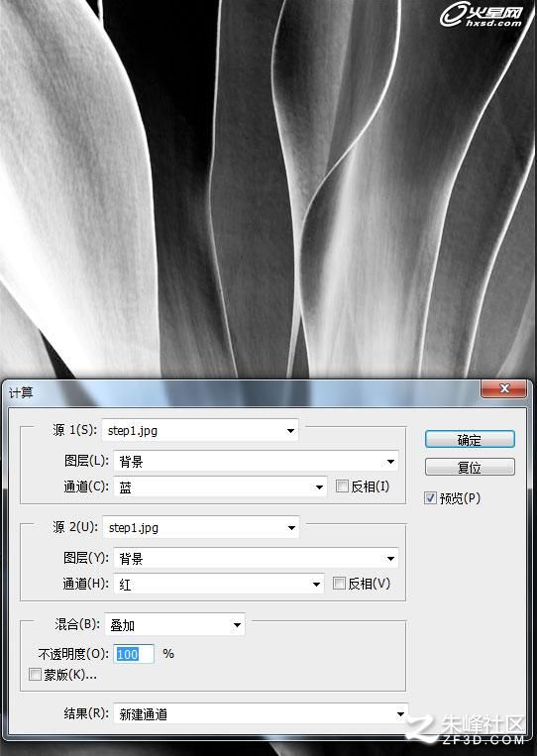Click the 复位 button

pyautogui.click(x=470, y=467)
